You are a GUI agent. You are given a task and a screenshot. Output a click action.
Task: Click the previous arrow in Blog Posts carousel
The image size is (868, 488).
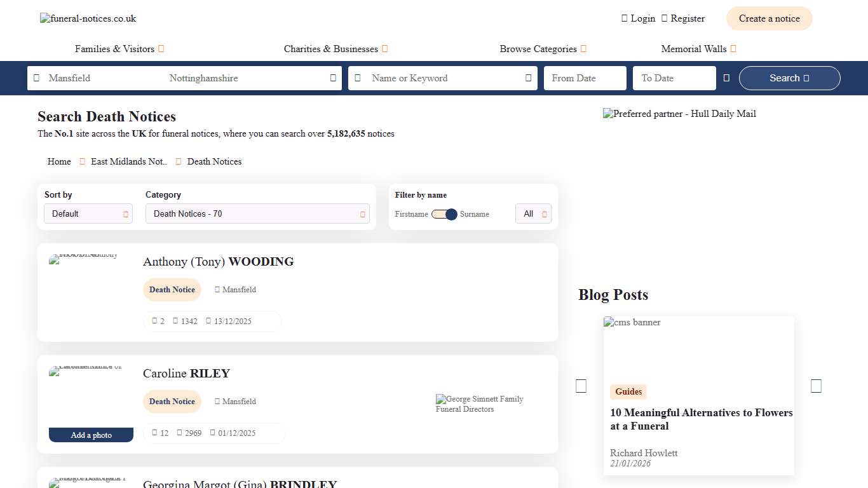coord(581,386)
